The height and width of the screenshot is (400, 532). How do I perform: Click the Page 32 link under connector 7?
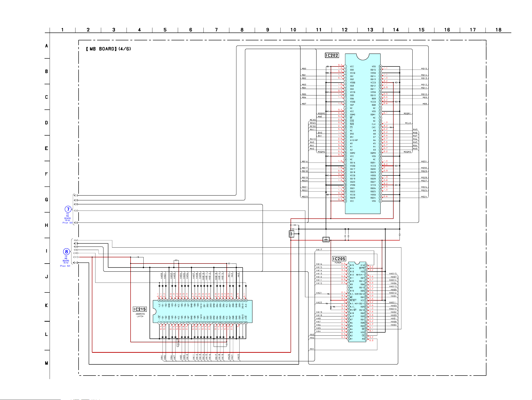(68, 223)
